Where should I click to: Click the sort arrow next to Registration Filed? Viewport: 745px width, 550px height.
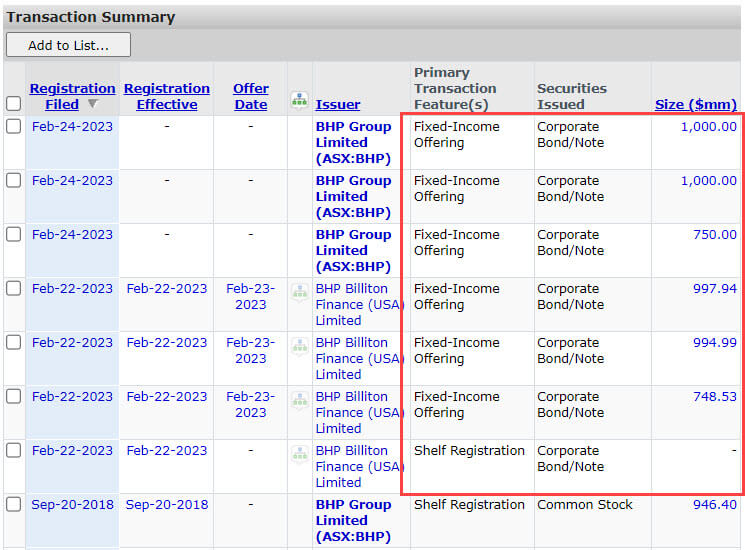[93, 104]
